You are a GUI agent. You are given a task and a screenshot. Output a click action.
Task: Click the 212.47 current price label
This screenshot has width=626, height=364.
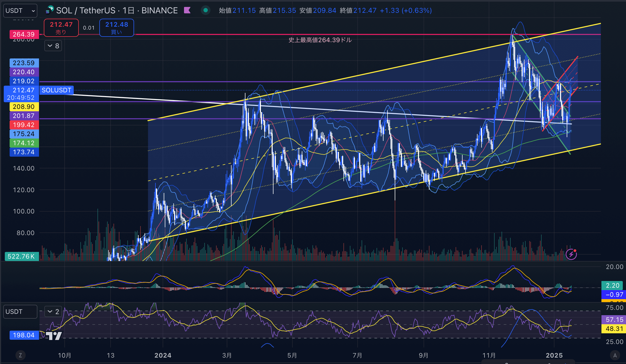[x=21, y=94]
